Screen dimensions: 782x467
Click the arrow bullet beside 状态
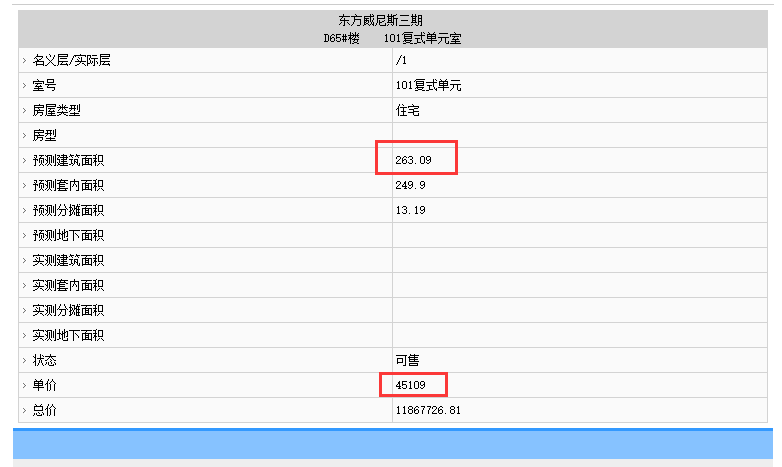pos(24,360)
